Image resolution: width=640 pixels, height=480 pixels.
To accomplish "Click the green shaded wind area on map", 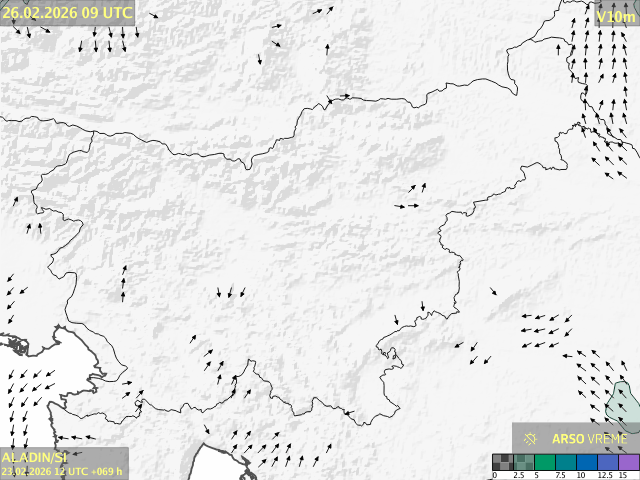I will [x=622, y=405].
